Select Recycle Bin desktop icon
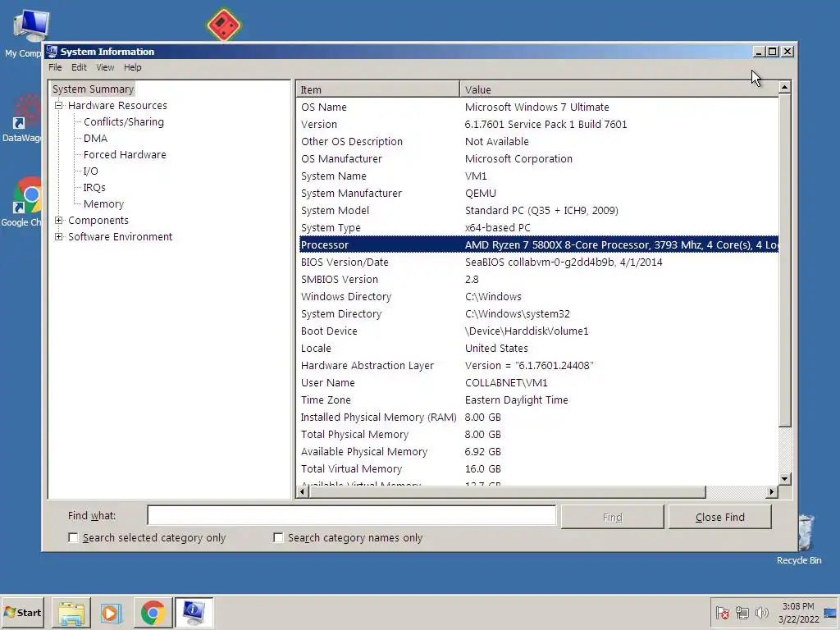 coord(806,539)
